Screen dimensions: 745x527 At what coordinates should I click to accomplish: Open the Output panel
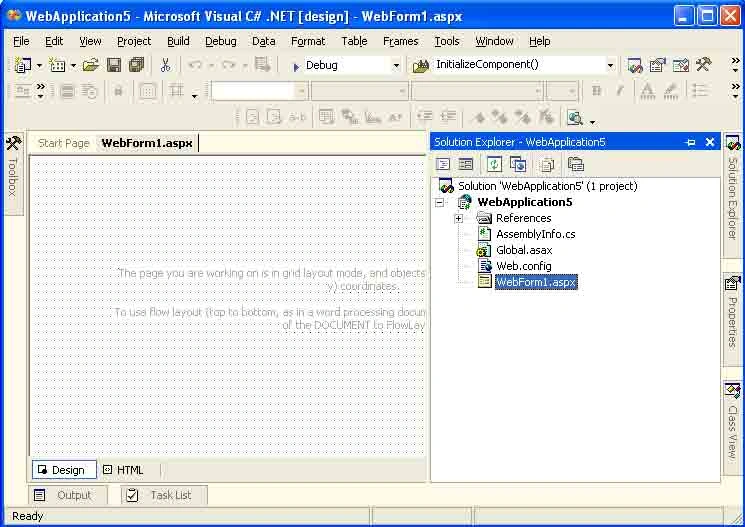click(67, 495)
